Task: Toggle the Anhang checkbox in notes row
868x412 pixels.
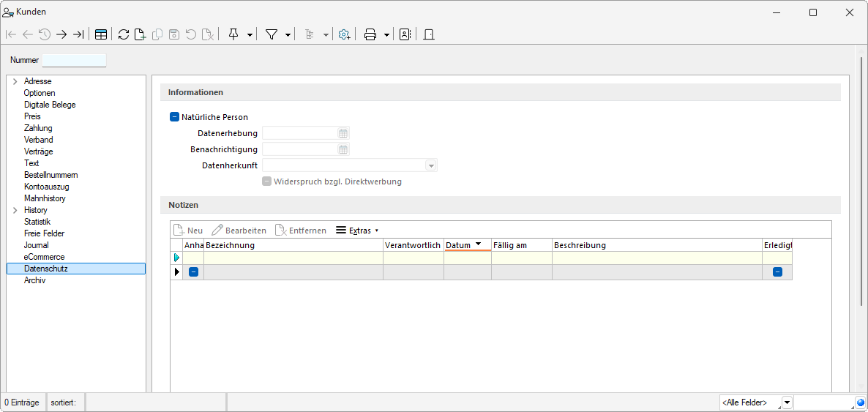Action: point(193,272)
